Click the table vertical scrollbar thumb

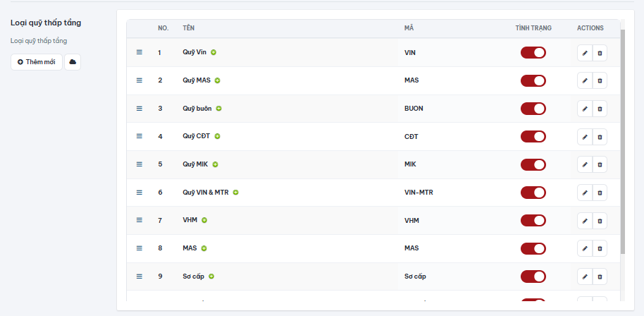point(623,141)
